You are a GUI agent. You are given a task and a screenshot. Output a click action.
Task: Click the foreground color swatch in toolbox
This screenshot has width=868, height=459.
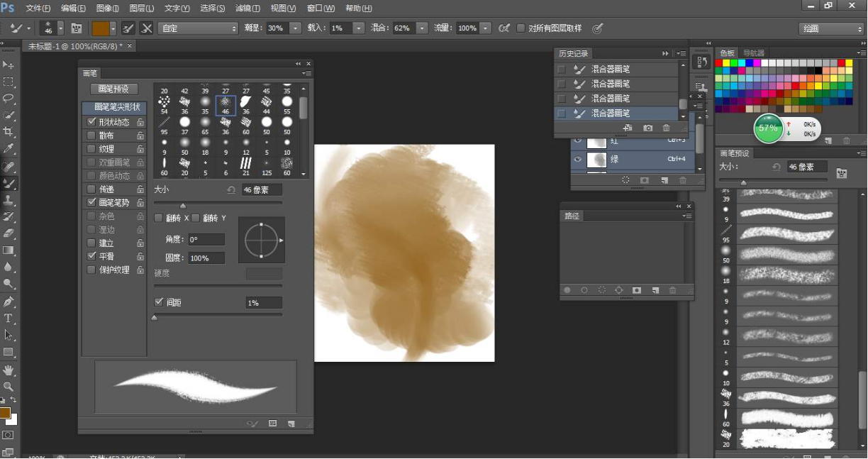(4, 413)
